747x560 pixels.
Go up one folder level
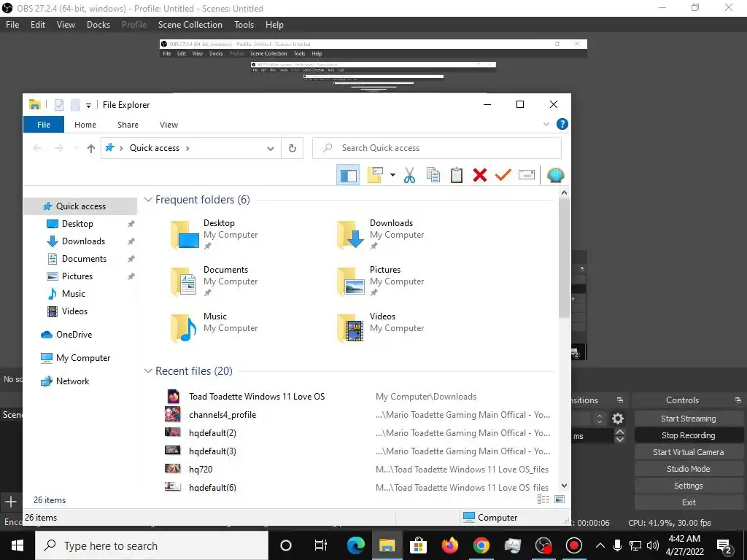[91, 148]
